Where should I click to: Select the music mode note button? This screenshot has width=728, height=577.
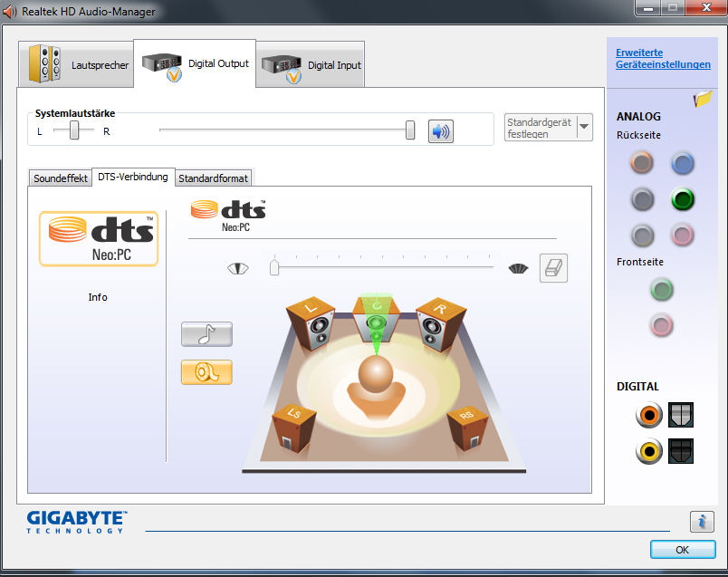[x=206, y=334]
